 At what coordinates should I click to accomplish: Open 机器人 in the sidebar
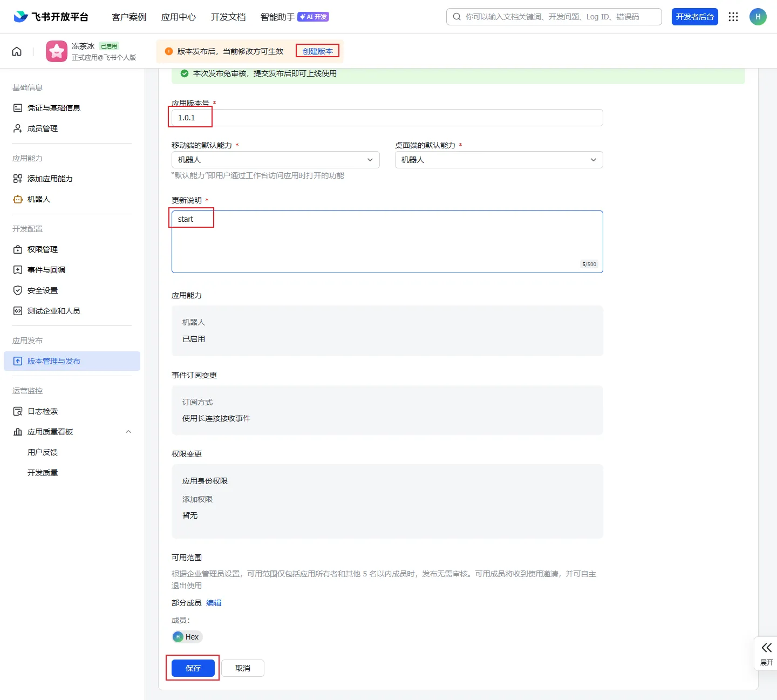point(39,199)
